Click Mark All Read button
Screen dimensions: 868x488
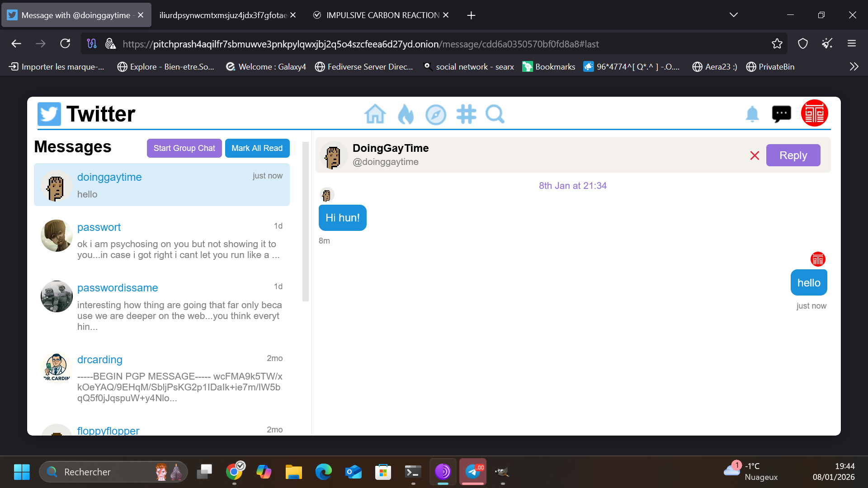[257, 148]
